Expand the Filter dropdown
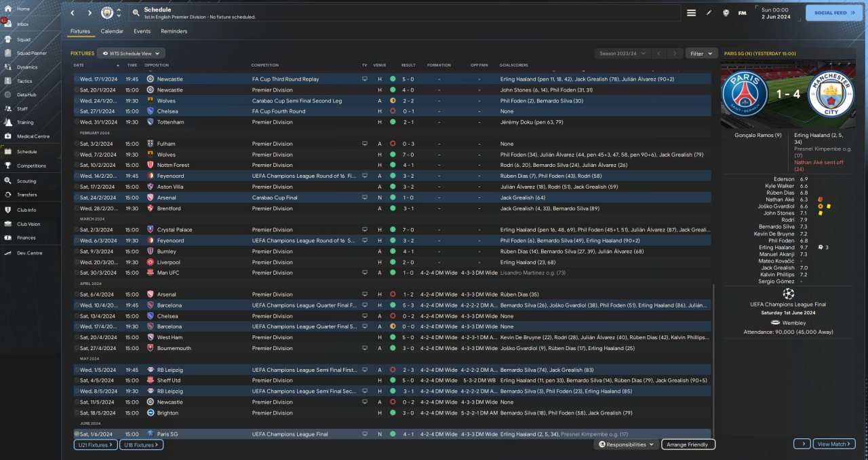The image size is (868, 460). pyautogui.click(x=701, y=53)
